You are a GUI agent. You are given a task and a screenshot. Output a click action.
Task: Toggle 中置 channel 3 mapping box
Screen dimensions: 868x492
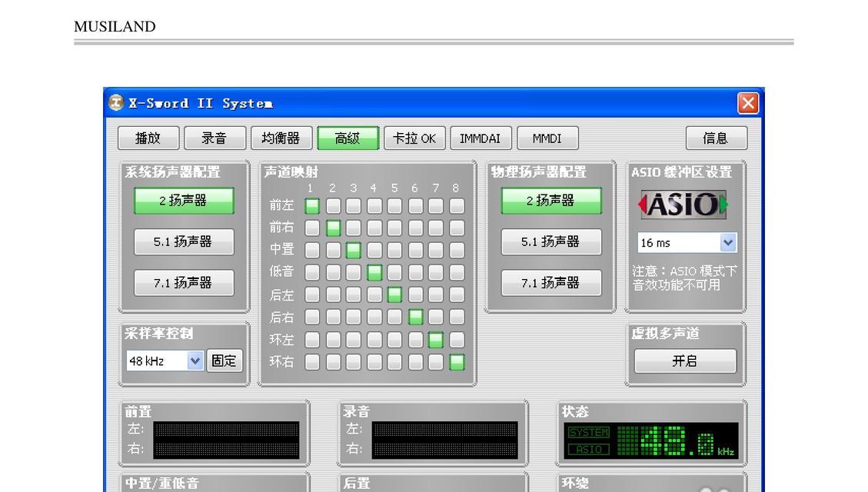tap(353, 250)
